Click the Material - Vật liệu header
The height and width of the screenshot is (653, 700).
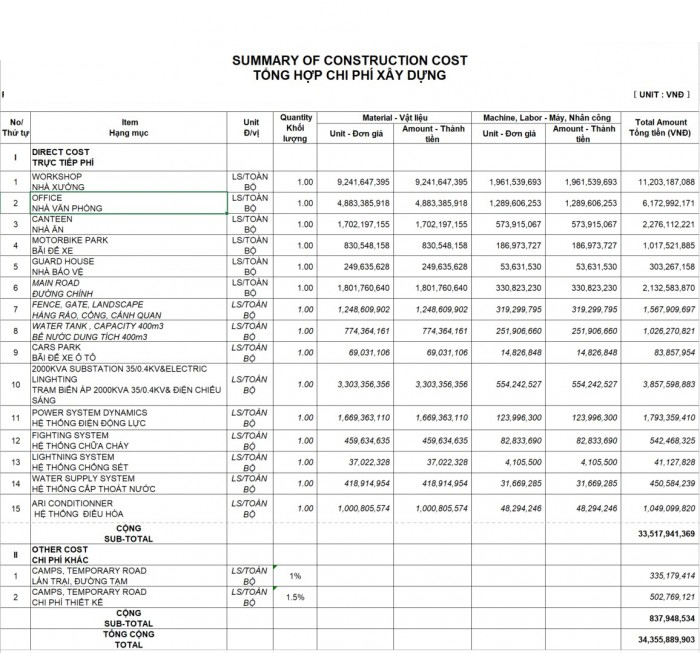tap(393, 117)
